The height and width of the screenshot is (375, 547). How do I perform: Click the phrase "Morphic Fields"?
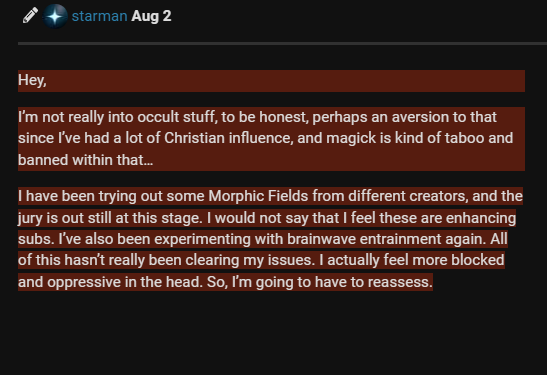[258, 196]
